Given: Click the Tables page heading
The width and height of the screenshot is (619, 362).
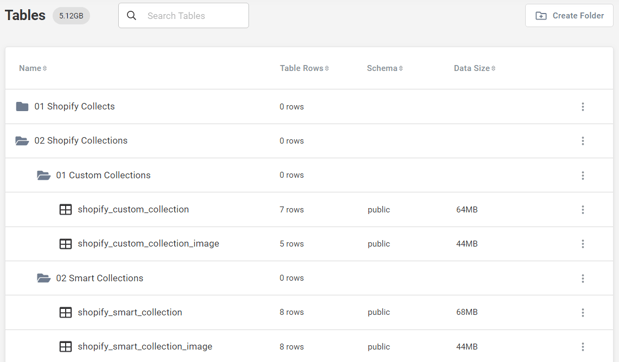Looking at the screenshot, I should click(25, 15).
